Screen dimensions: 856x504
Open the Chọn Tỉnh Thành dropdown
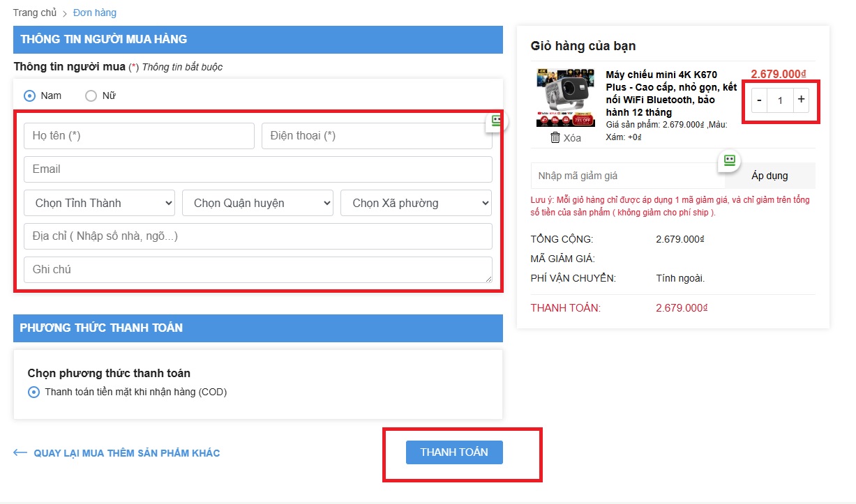[x=100, y=203]
